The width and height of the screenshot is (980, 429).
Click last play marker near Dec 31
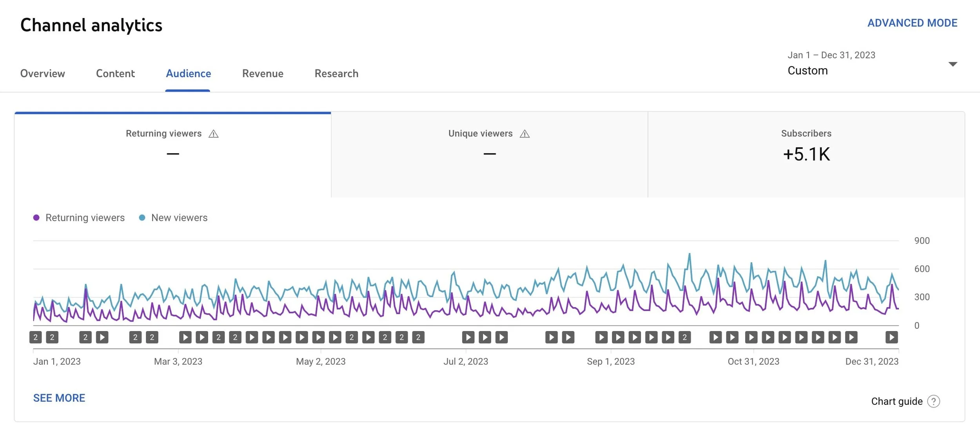[x=891, y=337]
